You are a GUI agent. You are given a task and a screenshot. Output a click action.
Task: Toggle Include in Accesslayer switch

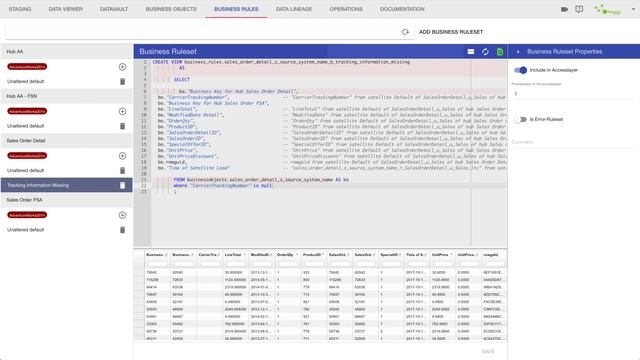(x=520, y=70)
